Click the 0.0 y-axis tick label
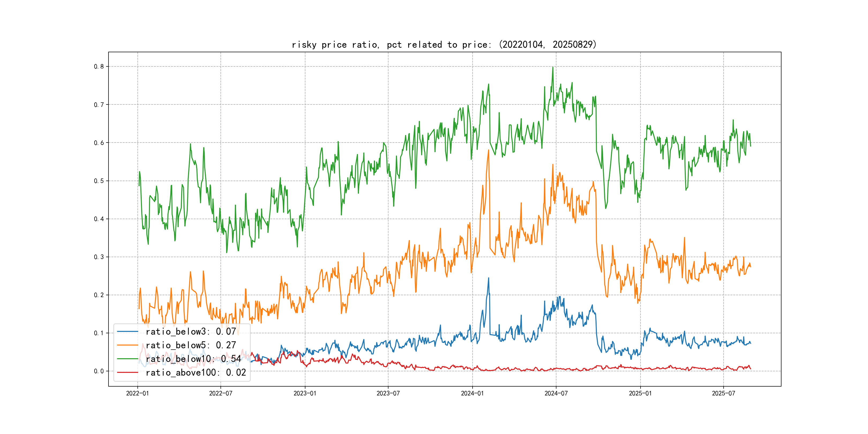Image resolution: width=868 pixels, height=434 pixels. [x=99, y=371]
